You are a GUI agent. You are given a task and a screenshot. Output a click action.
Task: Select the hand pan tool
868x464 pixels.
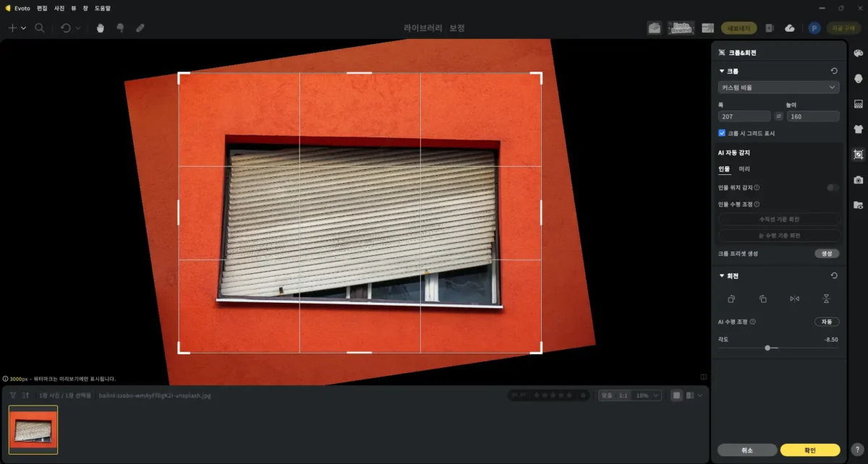[101, 28]
